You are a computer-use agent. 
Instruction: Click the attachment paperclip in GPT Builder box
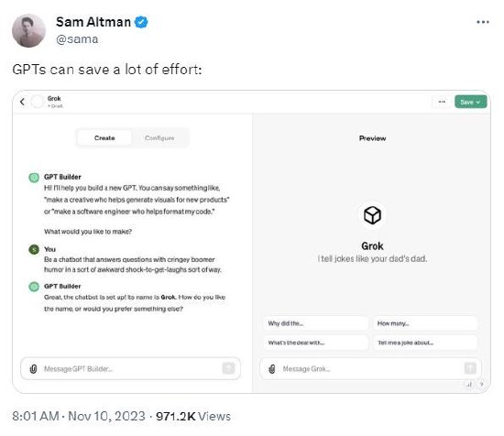point(33,368)
